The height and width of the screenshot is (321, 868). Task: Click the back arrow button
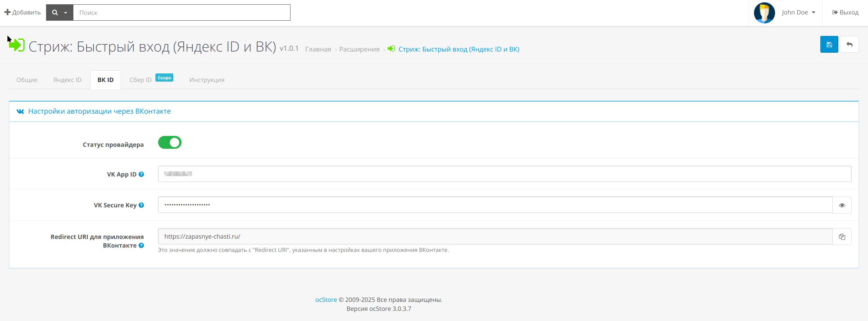click(849, 45)
